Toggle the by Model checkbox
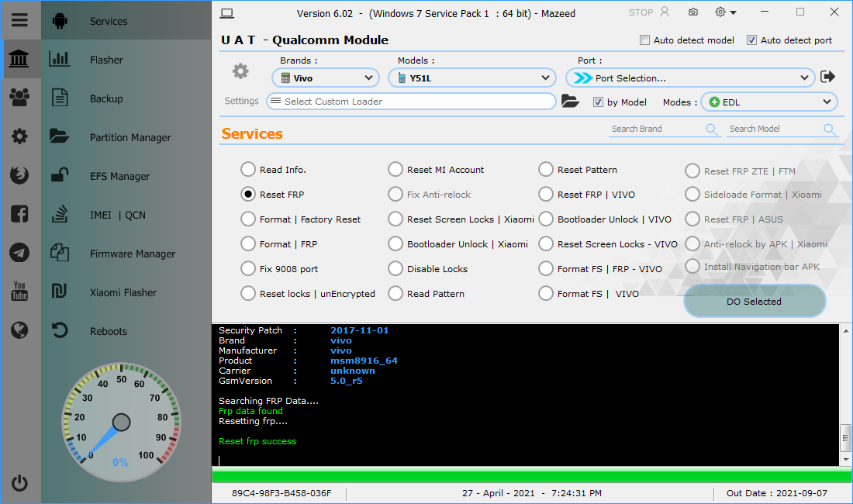This screenshot has width=853, height=504. 598,102
